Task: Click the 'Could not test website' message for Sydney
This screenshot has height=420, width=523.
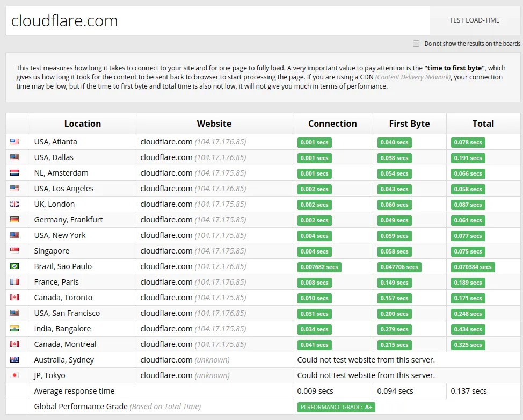Action: [366, 360]
